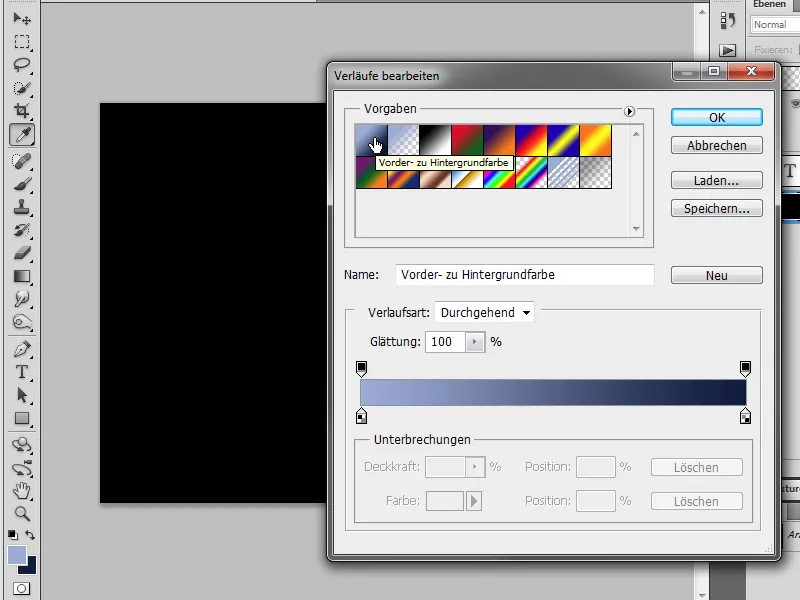This screenshot has width=800, height=600.
Task: Confirm gradient with OK button
Action: (x=717, y=117)
